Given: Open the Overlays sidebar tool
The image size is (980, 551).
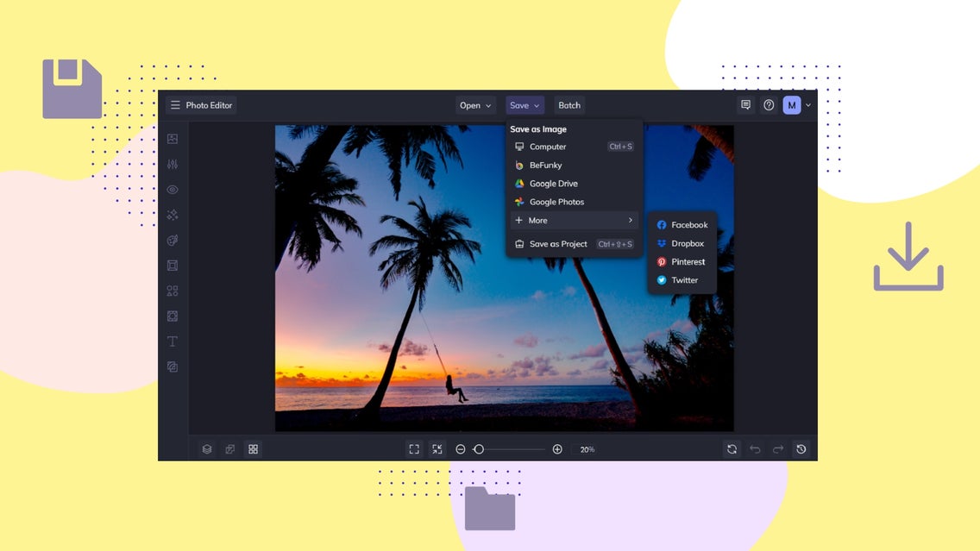Looking at the screenshot, I should pyautogui.click(x=173, y=316).
